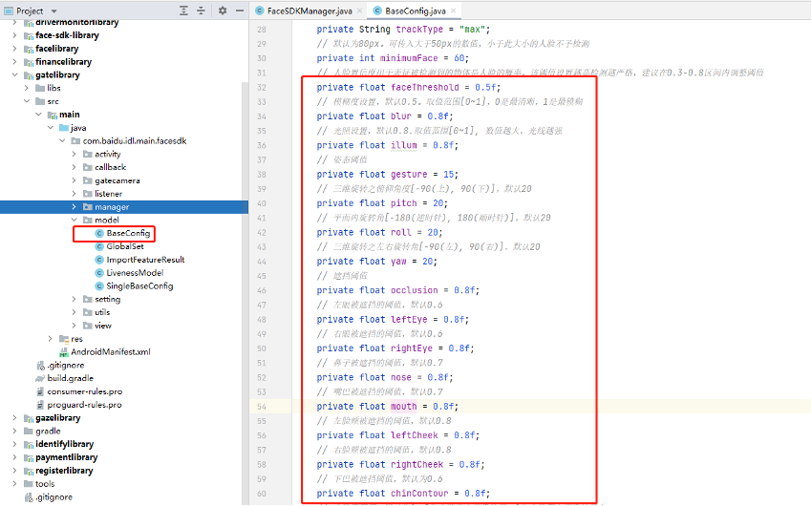Click the Project panel vertical scrollbar
Screen dimensions: 812x506
pos(246,293)
